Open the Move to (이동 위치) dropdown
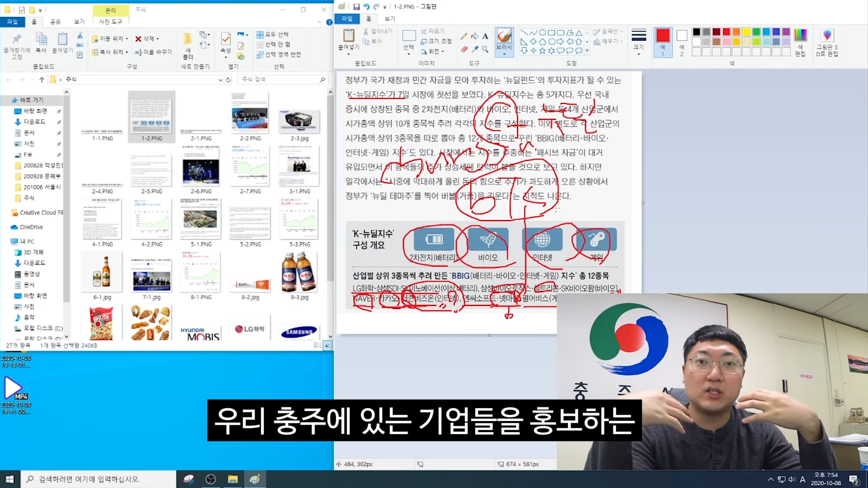The height and width of the screenshot is (488, 868). click(x=110, y=38)
